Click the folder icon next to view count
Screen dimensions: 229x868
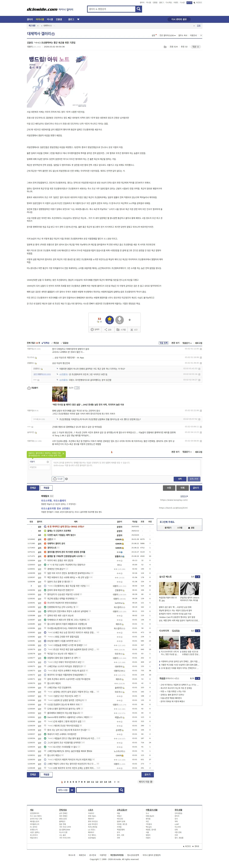(165, 47)
